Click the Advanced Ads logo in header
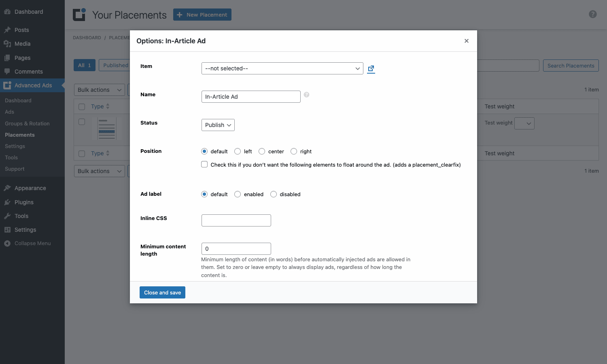Image resolution: width=607 pixels, height=364 pixels. tap(79, 15)
